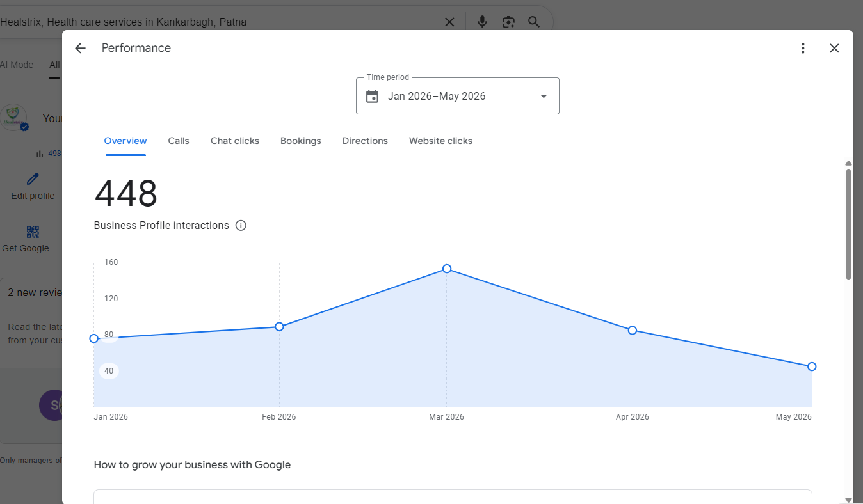The image size is (863, 504).
Task: Open the Jan 2026–May 2026 period selector
Action: [x=458, y=96]
